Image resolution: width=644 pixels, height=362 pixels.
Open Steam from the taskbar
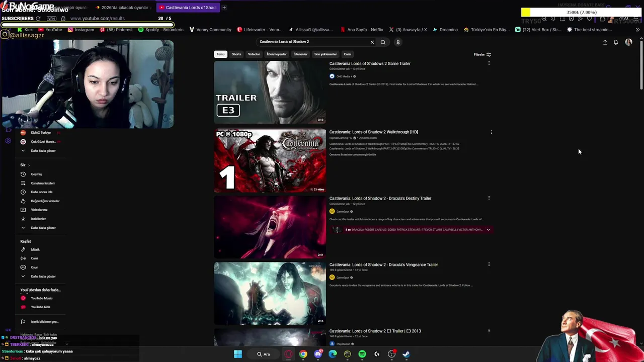tap(406, 354)
